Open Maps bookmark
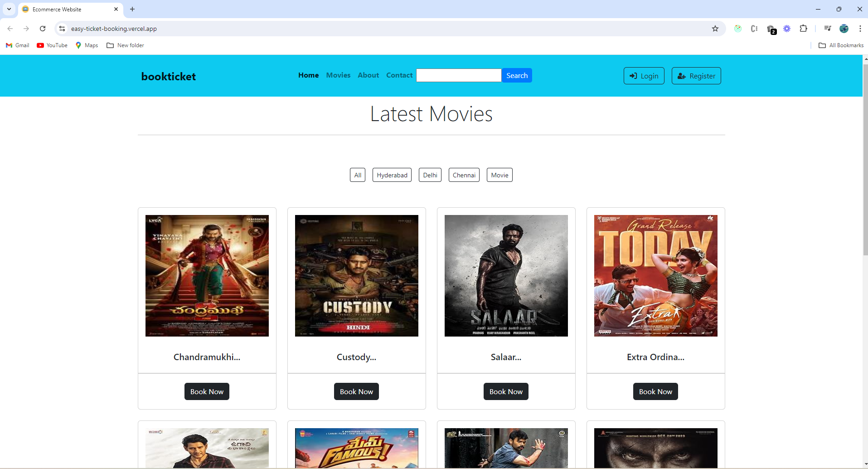 [87, 45]
